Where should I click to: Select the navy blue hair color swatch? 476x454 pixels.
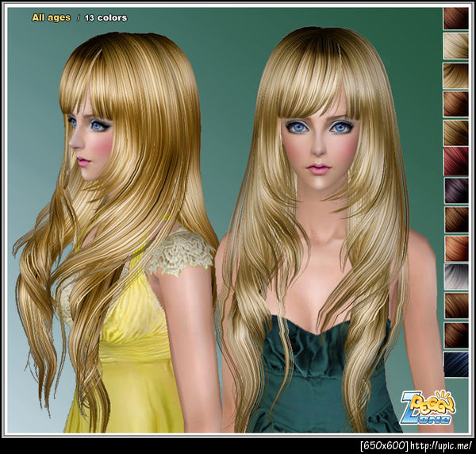pyautogui.click(x=455, y=364)
